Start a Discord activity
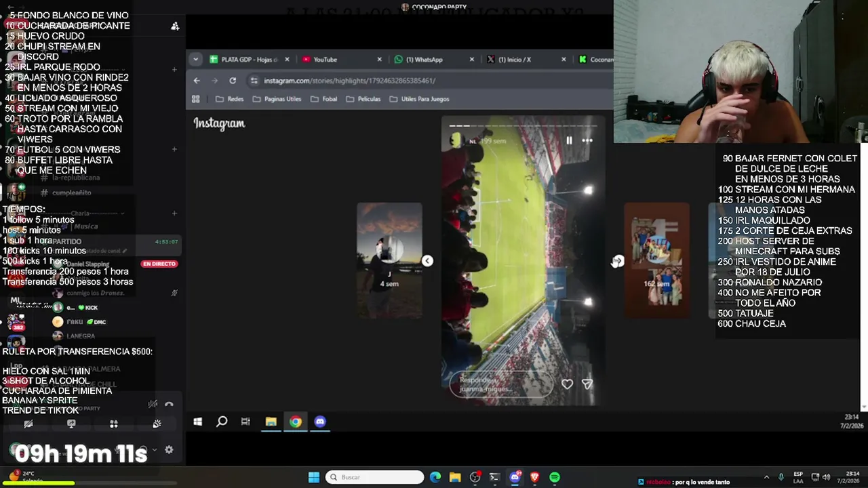 click(114, 424)
